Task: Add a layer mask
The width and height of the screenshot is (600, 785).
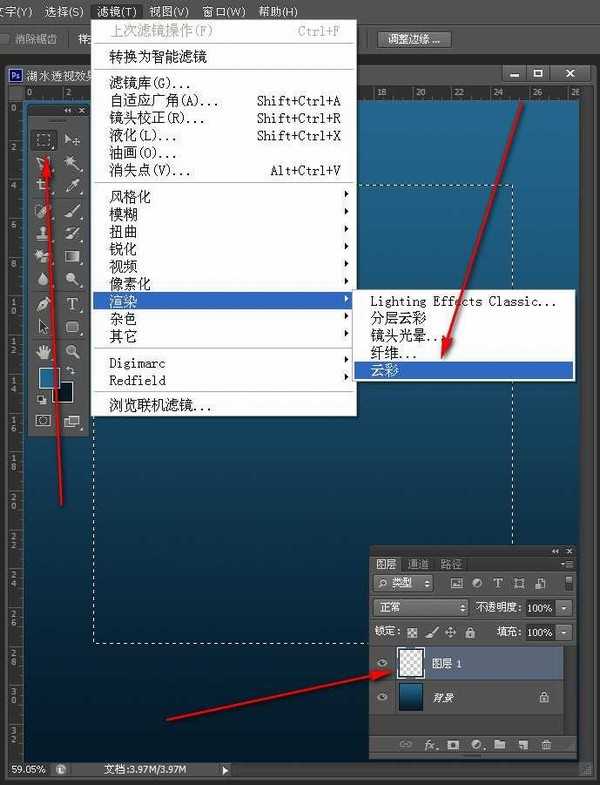Action: (x=453, y=744)
